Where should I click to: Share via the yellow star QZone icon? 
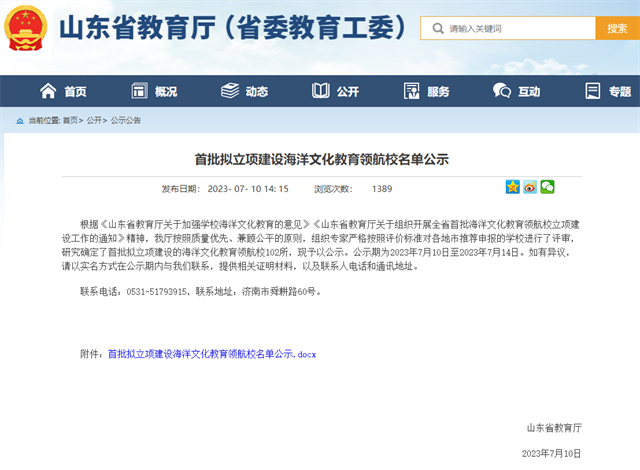pyautogui.click(x=513, y=187)
